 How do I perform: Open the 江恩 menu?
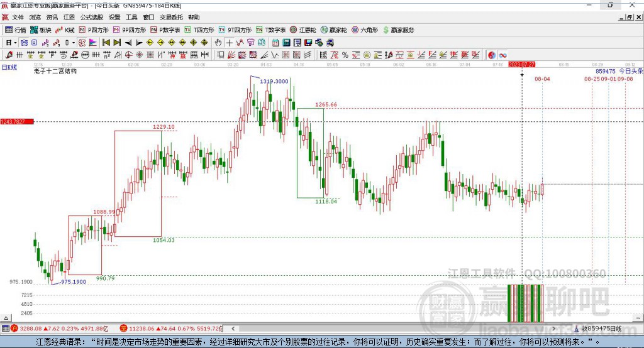[69, 17]
